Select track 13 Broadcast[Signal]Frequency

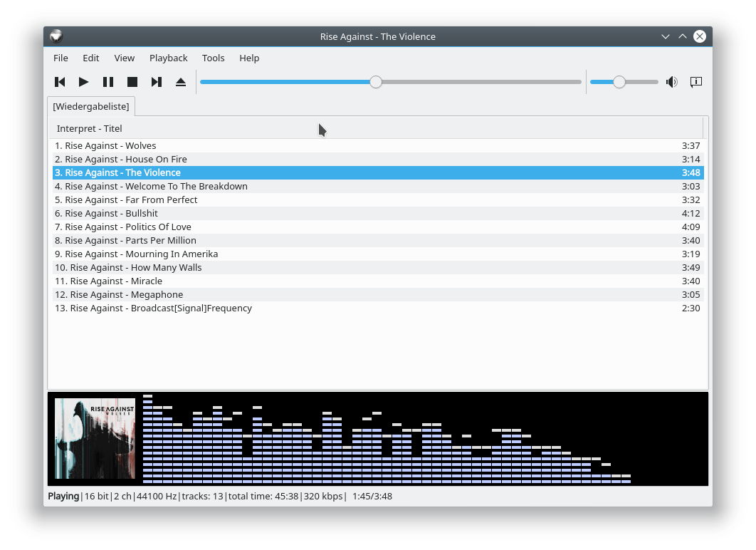tap(378, 308)
